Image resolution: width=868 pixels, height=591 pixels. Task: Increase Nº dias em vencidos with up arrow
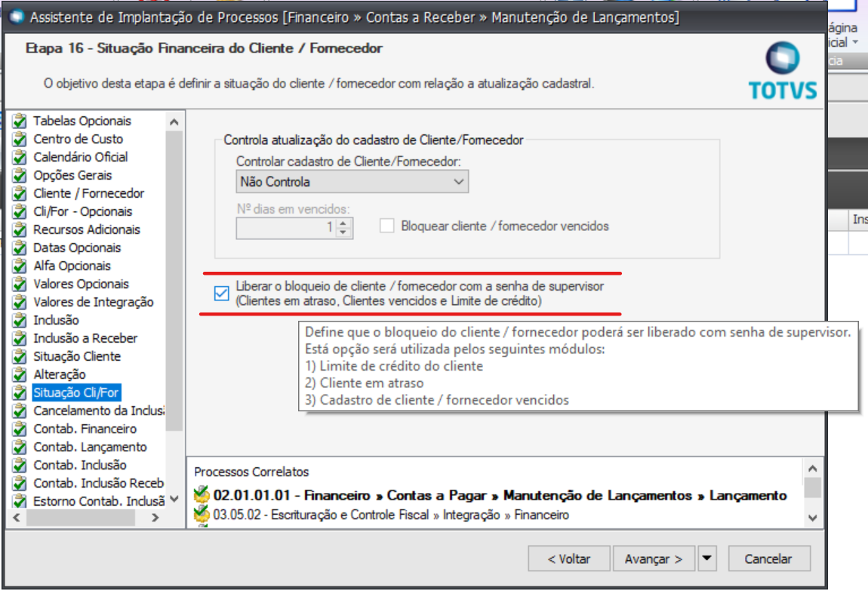(x=343, y=223)
